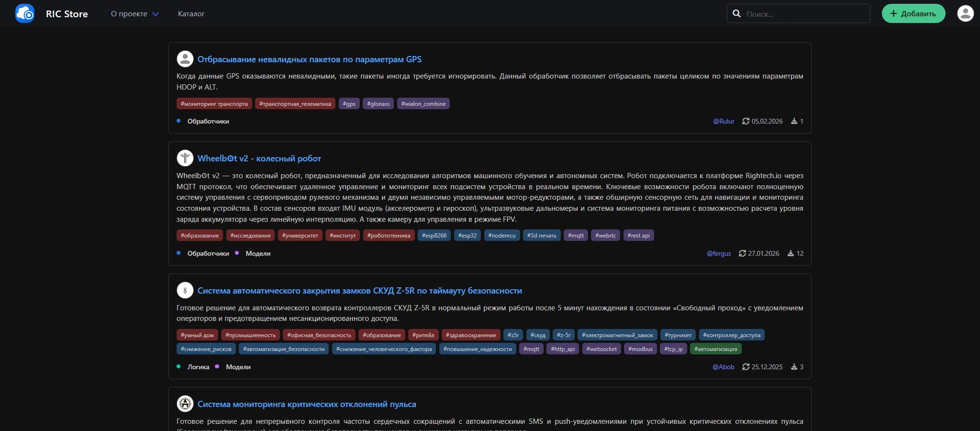Click the GPS packet author avatar
Screen dimensions: 980x431
(185, 59)
